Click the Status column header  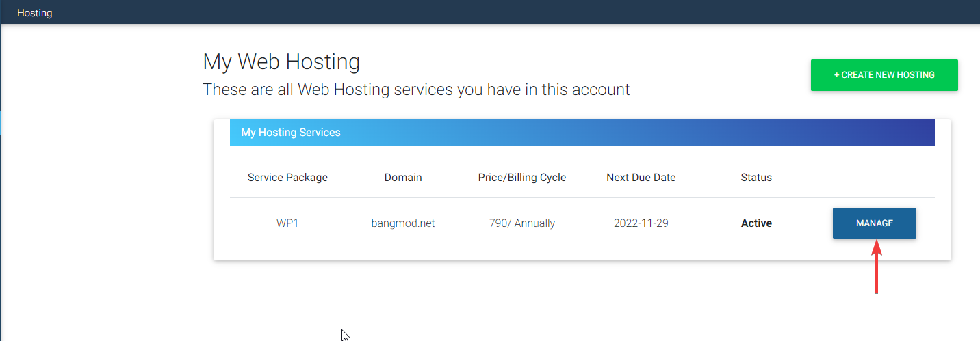click(756, 178)
